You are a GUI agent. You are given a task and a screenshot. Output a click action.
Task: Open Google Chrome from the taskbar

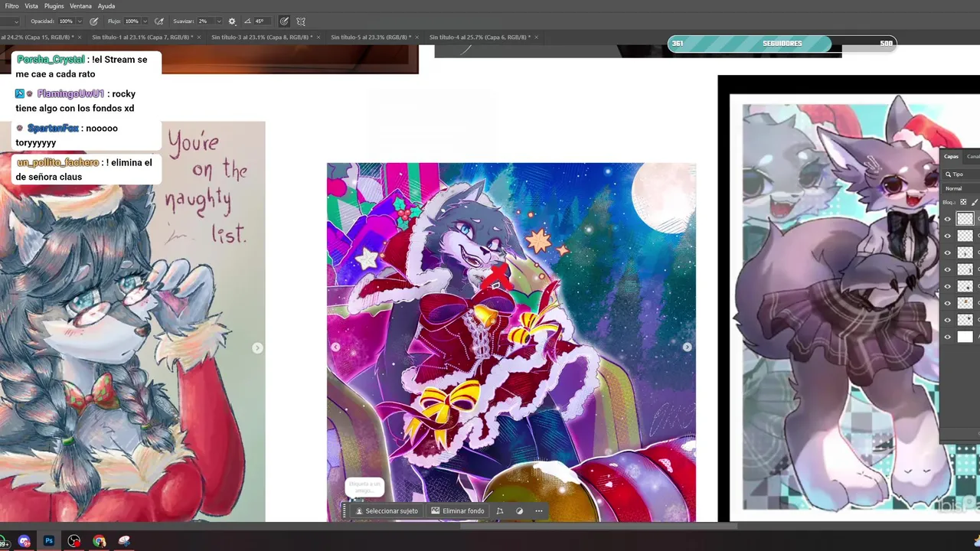click(x=99, y=541)
